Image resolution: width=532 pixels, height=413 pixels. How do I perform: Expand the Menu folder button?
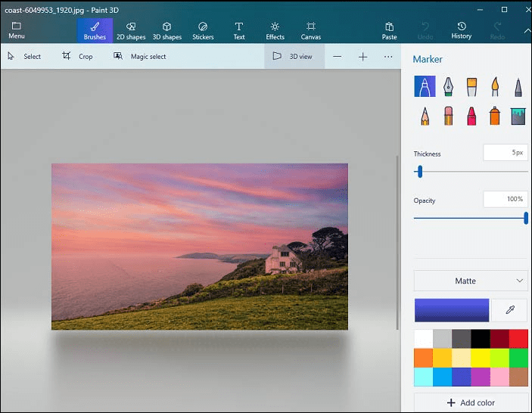click(16, 30)
